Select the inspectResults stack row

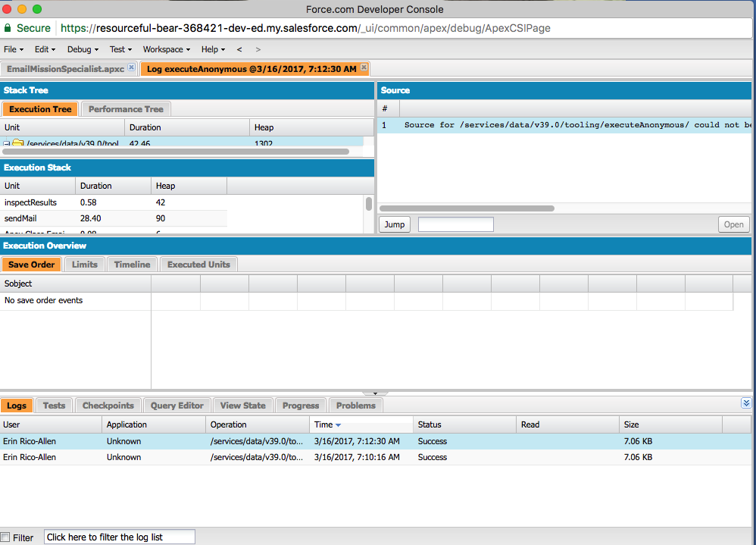click(x=114, y=202)
